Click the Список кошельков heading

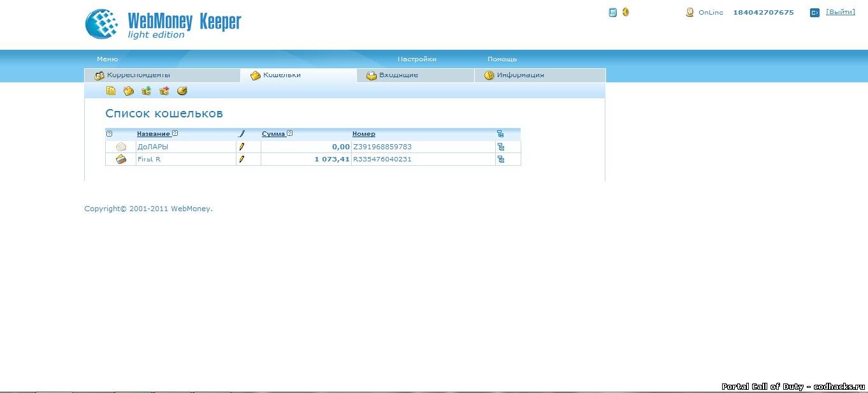click(x=164, y=114)
